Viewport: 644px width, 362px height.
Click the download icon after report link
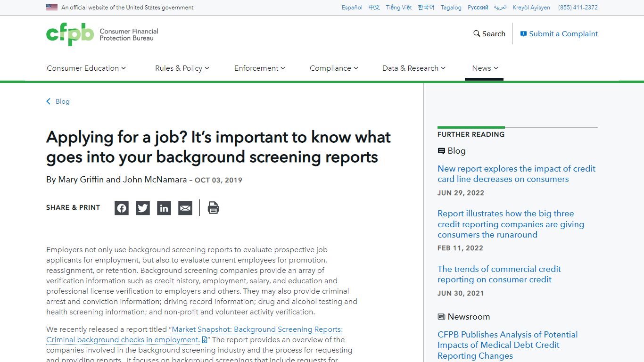[204, 340]
